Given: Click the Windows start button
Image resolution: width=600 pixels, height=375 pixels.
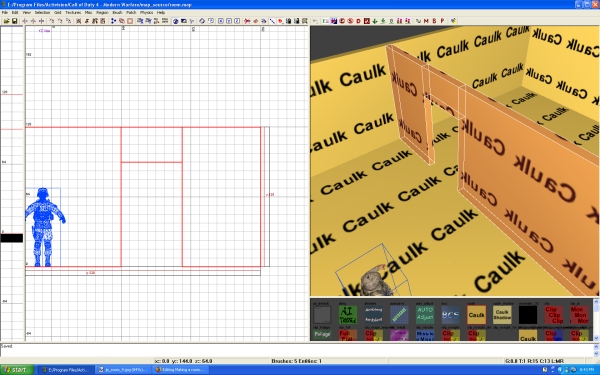Looking at the screenshot, I should tap(16, 370).
